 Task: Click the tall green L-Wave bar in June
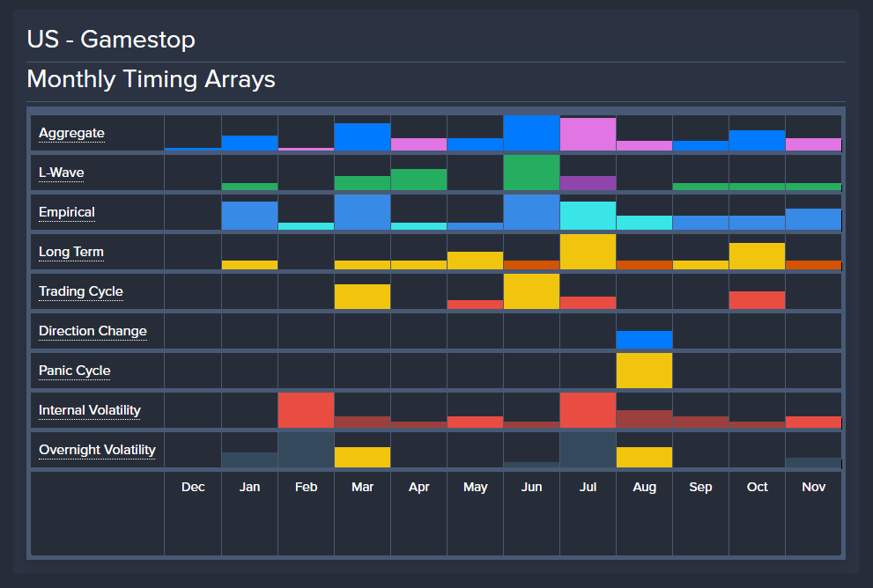[x=532, y=173]
